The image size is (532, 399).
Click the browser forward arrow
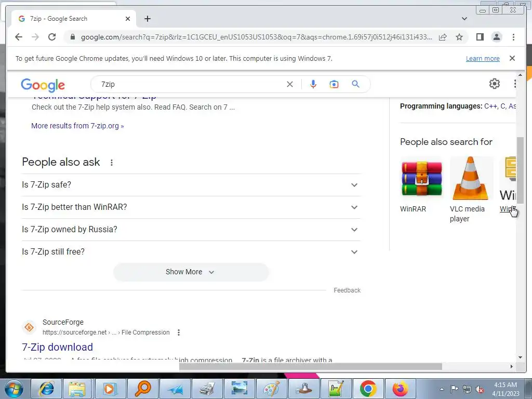tap(35, 37)
